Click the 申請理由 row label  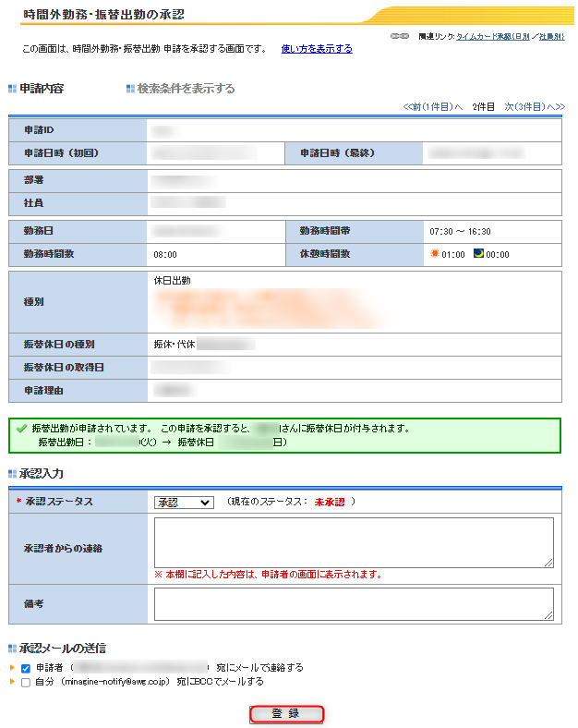point(43,391)
